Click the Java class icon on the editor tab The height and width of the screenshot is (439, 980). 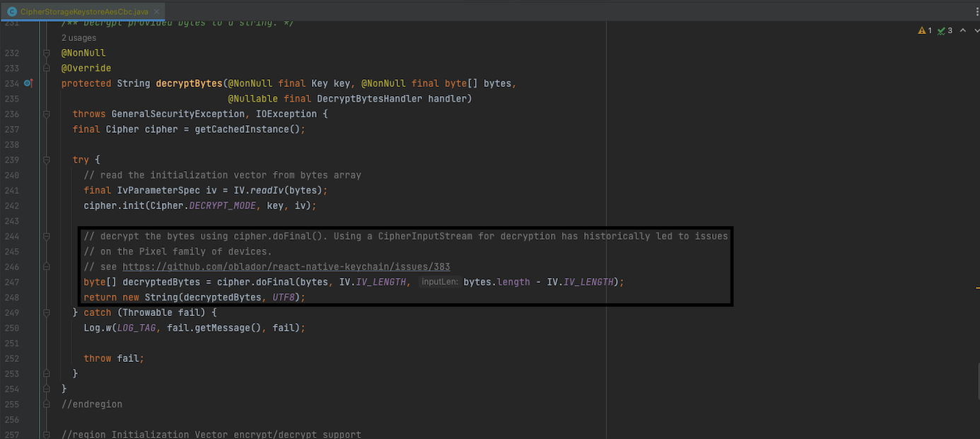coord(11,11)
